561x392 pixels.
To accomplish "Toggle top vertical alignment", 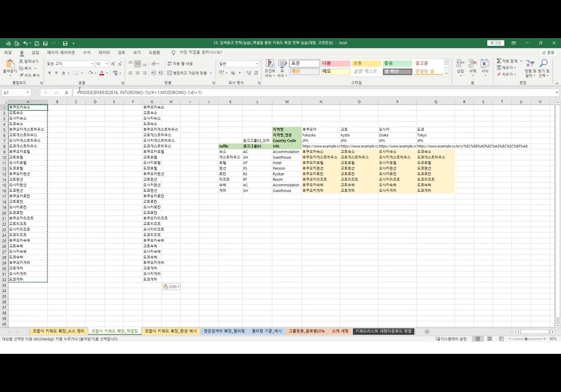I will [131, 64].
